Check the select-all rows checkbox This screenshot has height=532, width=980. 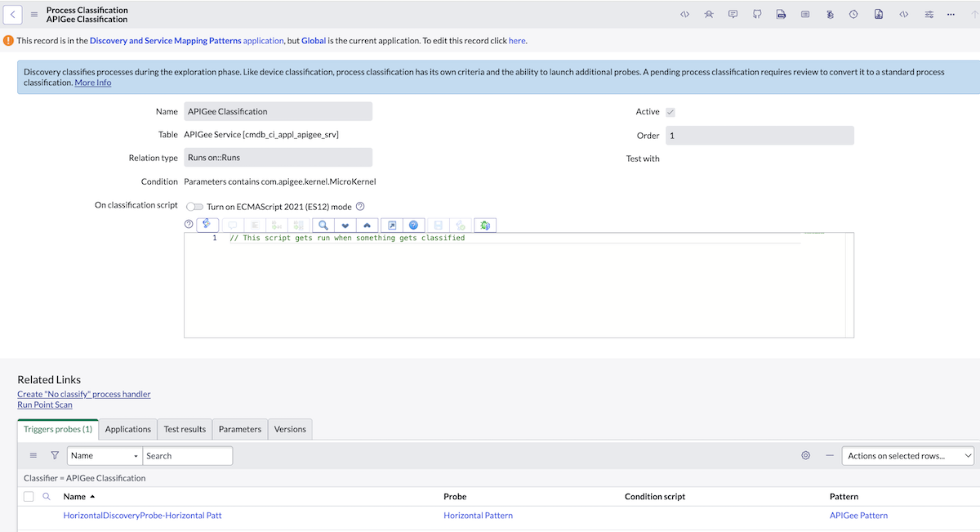click(29, 496)
